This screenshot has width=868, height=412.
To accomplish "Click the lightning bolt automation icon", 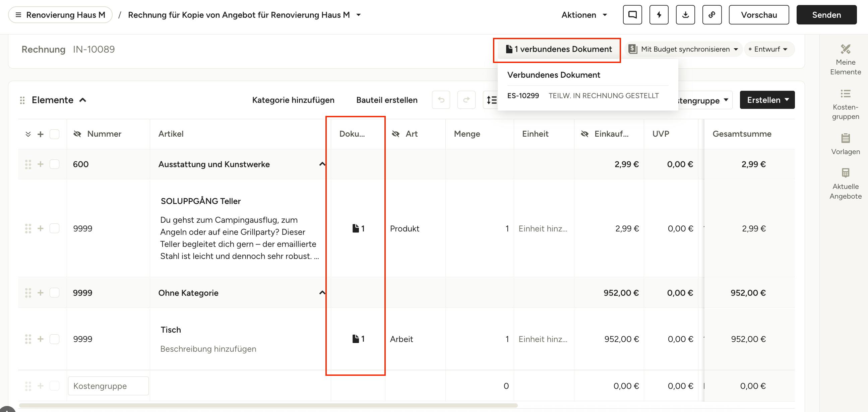I will click(659, 15).
